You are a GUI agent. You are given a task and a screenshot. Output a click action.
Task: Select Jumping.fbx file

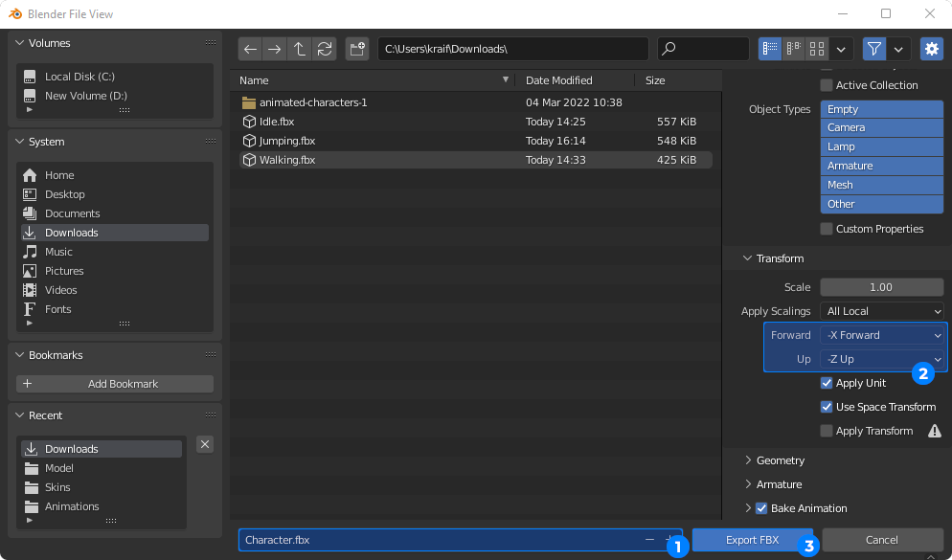[x=475, y=141]
